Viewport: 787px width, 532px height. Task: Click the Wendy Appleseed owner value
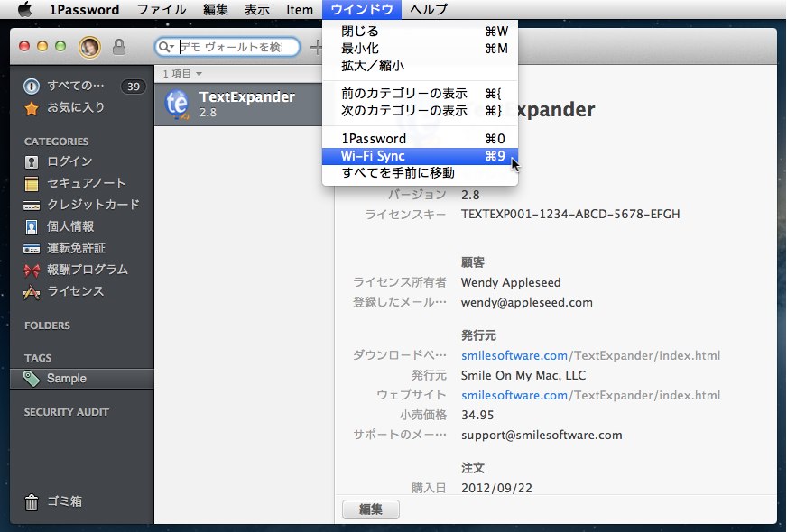(x=511, y=283)
